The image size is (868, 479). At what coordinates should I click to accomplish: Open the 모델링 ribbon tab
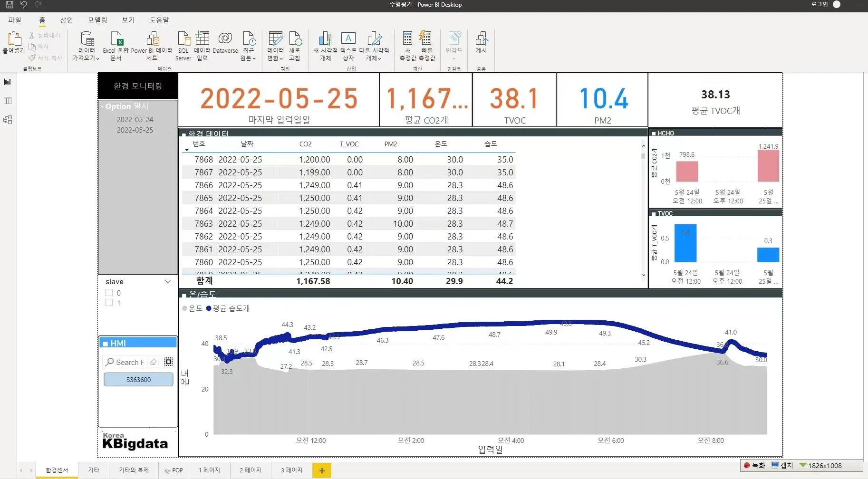97,20
